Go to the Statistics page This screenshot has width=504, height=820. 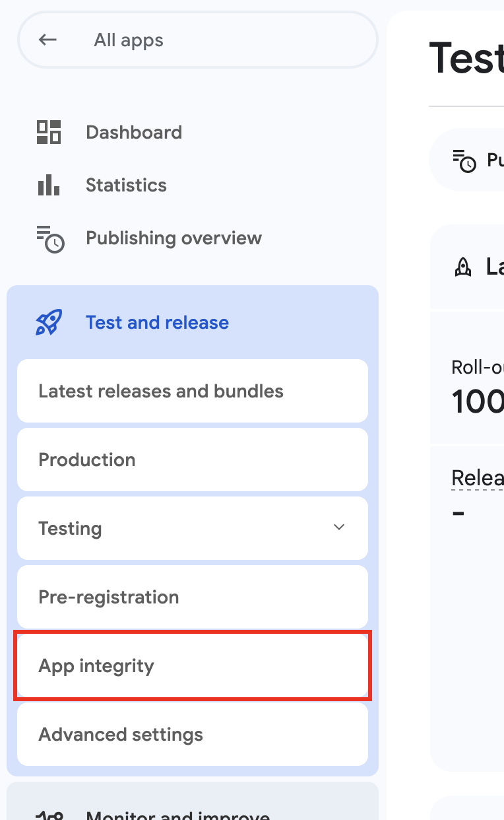[x=126, y=185]
